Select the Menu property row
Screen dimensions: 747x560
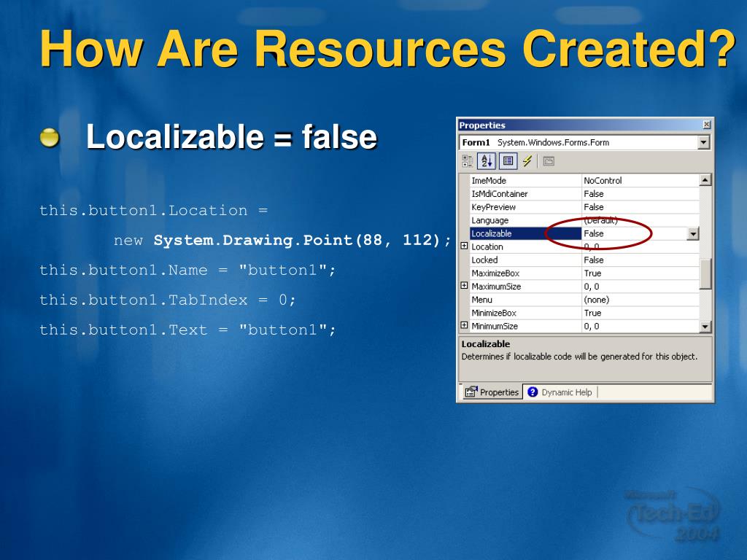(x=584, y=300)
